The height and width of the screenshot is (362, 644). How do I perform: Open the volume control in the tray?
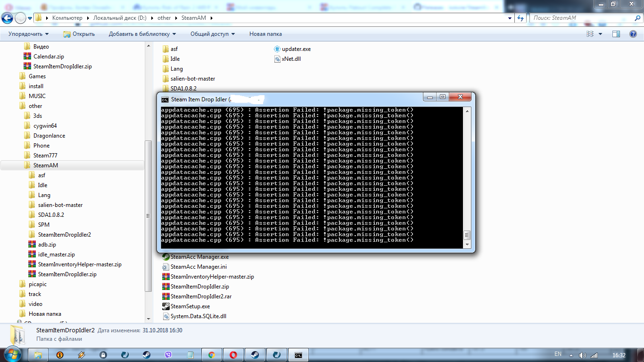(582, 355)
